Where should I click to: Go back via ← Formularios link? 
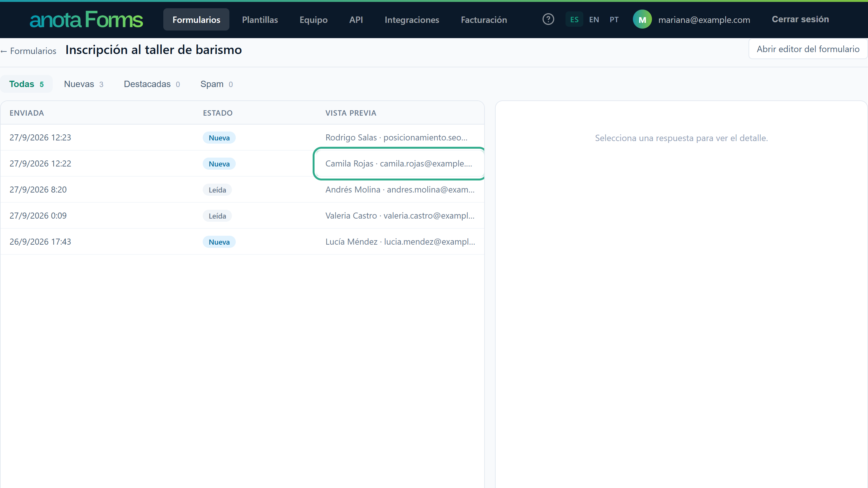pyautogui.click(x=28, y=51)
